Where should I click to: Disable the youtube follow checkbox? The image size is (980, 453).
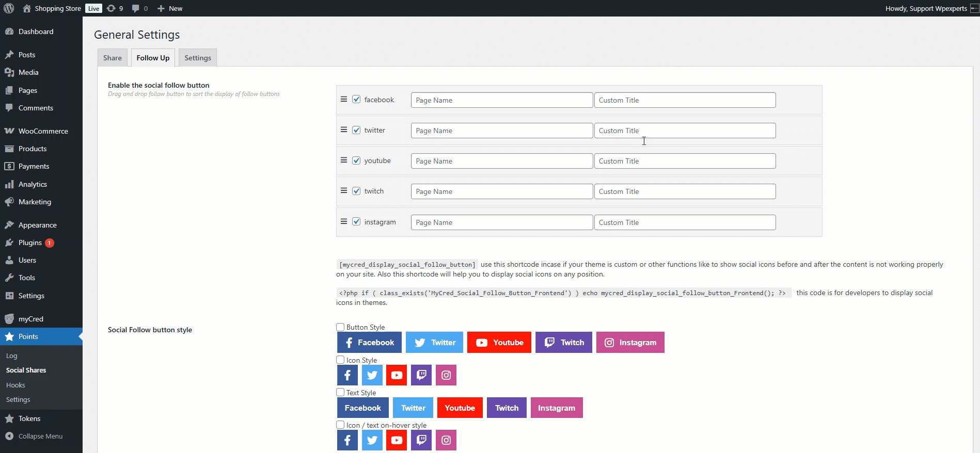coord(356,160)
